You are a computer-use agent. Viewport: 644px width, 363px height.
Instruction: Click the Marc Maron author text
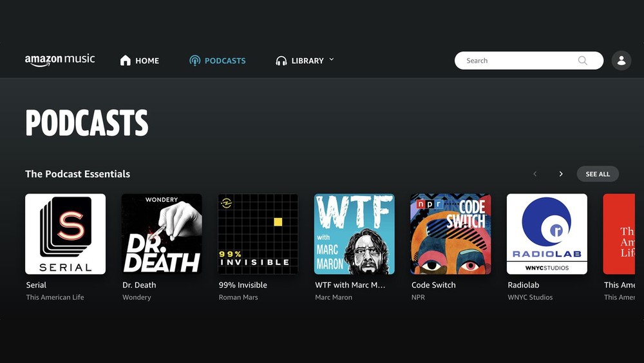tap(334, 297)
